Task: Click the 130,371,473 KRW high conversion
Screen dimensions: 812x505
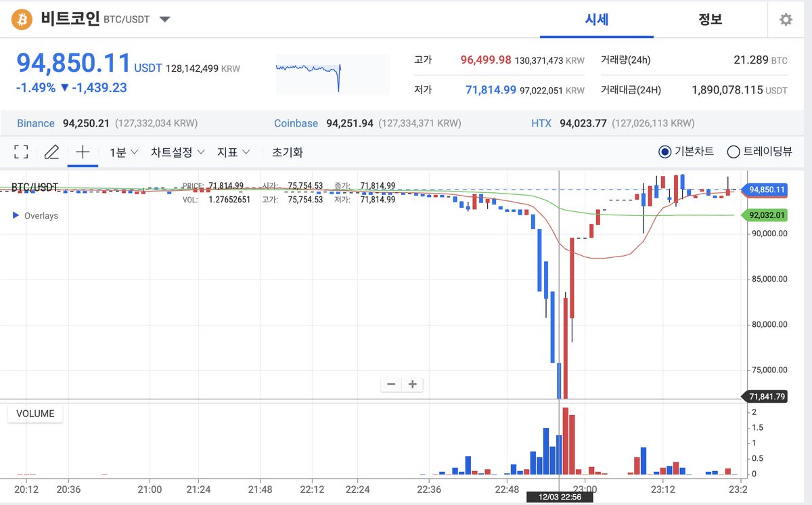Action: 549,61
